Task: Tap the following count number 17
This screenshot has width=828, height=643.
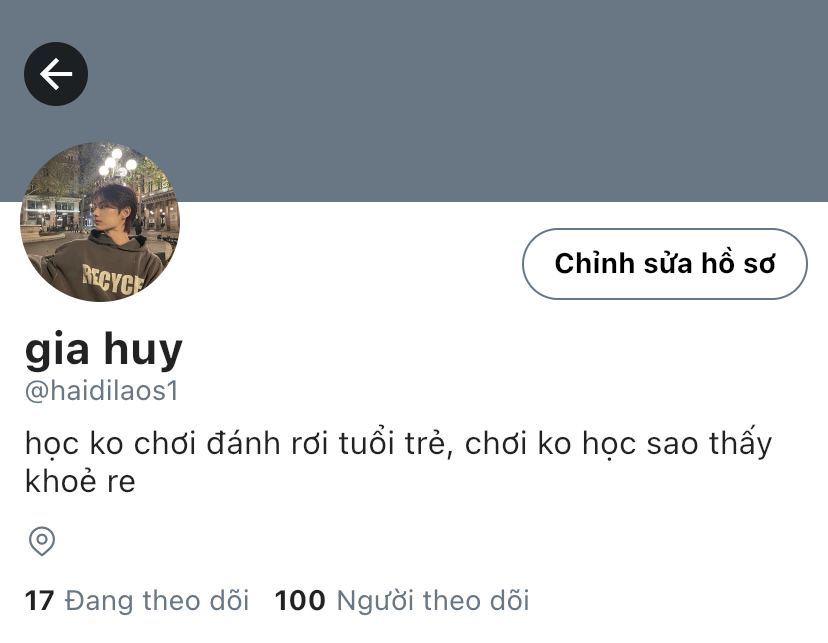Action: click(x=39, y=601)
